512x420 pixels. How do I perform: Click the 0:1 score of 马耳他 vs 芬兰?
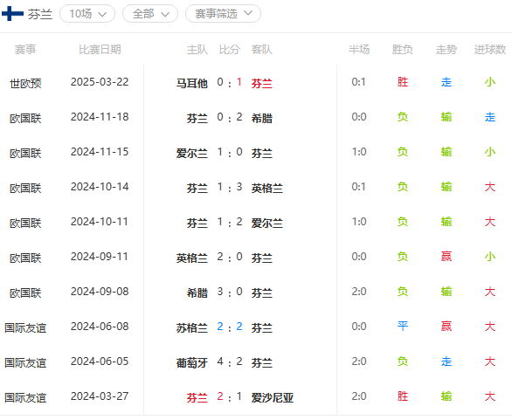[x=230, y=83]
